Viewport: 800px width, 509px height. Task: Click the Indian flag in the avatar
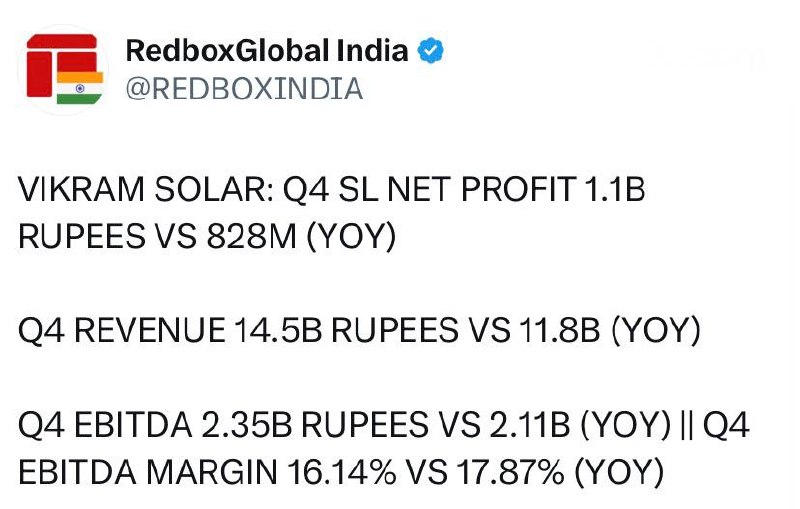point(80,88)
